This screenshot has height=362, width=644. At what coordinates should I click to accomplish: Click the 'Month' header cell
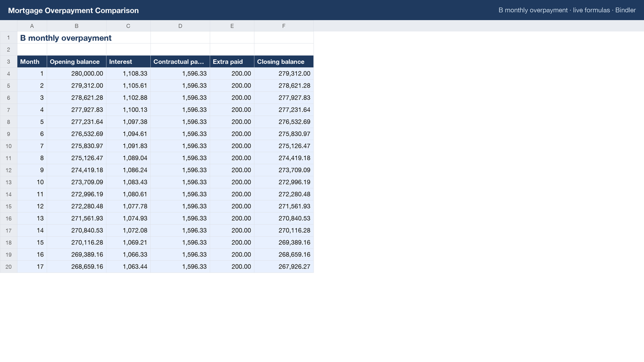pyautogui.click(x=32, y=62)
